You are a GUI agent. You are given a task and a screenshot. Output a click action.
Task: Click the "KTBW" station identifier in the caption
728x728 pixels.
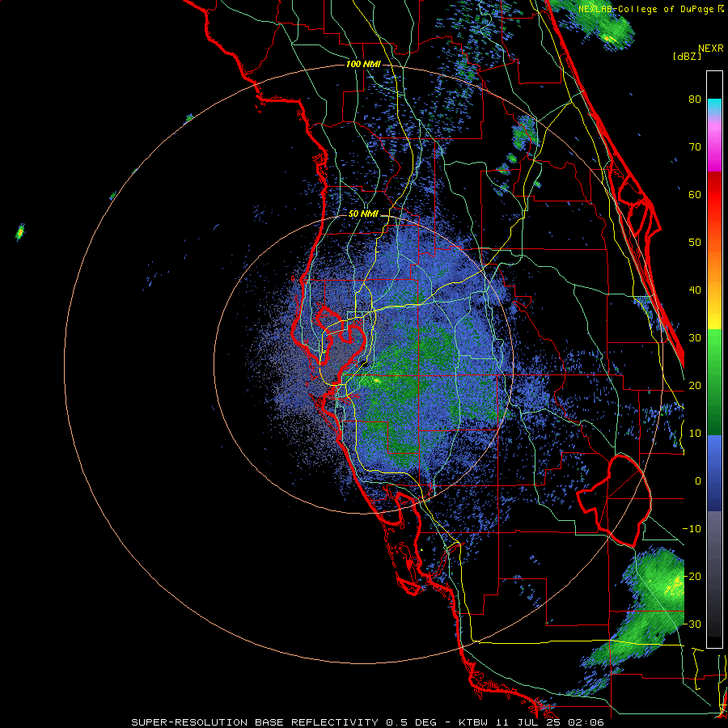pos(473,722)
